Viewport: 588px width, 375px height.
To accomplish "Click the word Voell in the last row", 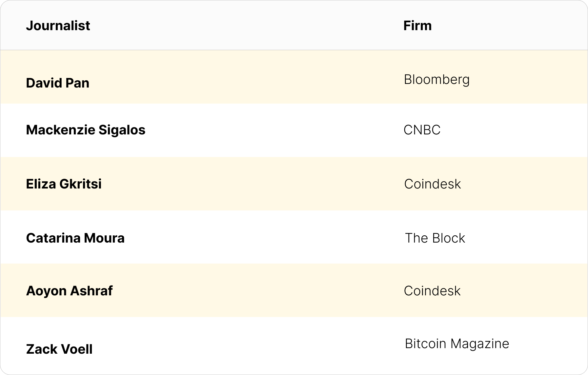I will point(77,349).
